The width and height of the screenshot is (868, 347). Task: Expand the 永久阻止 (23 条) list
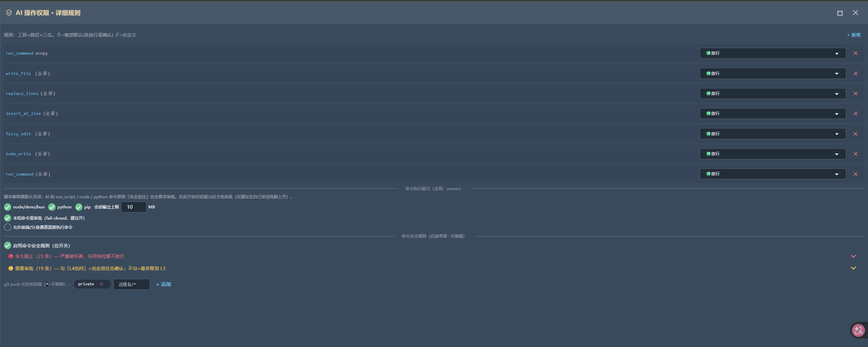[853, 256]
